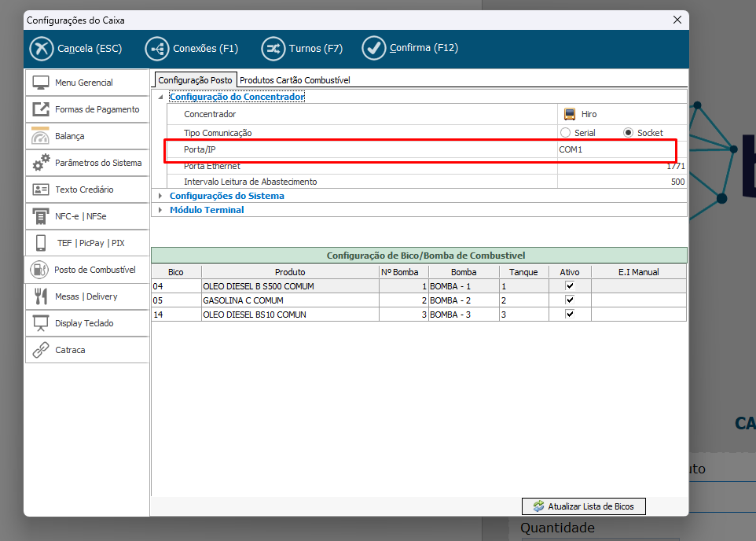This screenshot has width=756, height=541.
Task: Open Parâmetros do Sistema gears icon
Action: tap(41, 164)
